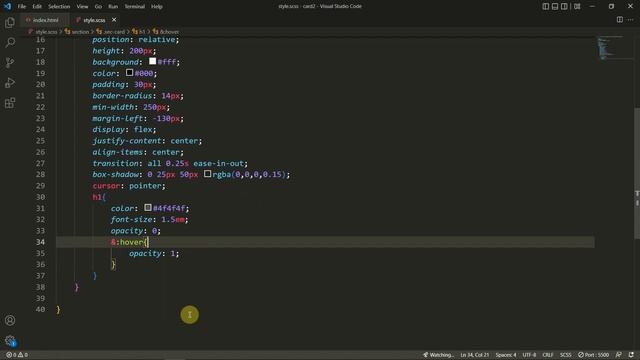Change line ending via CRLF item
Screen dimensions: 640x360
click(548, 355)
